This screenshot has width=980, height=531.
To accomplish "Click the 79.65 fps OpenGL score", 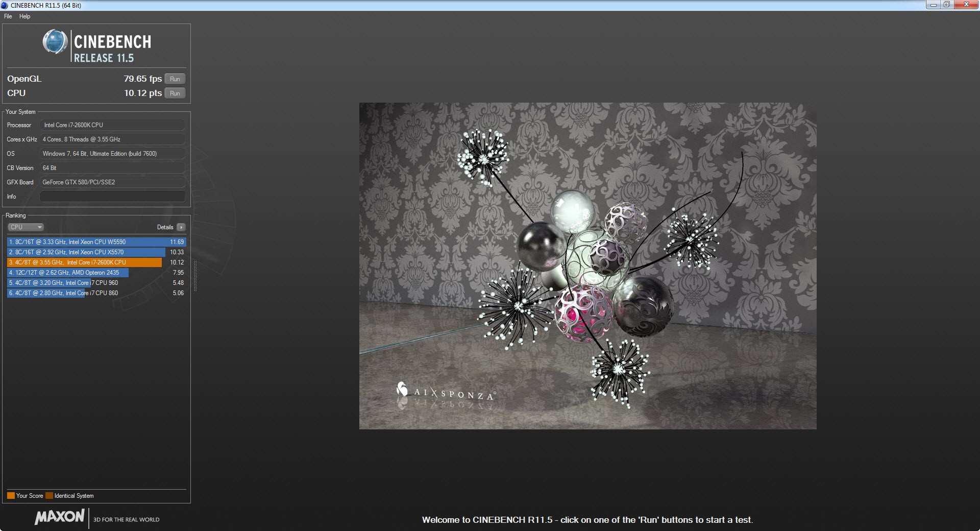I will tap(142, 79).
